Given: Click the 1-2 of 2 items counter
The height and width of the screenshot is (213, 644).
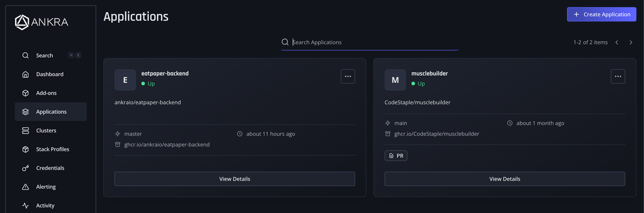Looking at the screenshot, I should click(x=590, y=43).
